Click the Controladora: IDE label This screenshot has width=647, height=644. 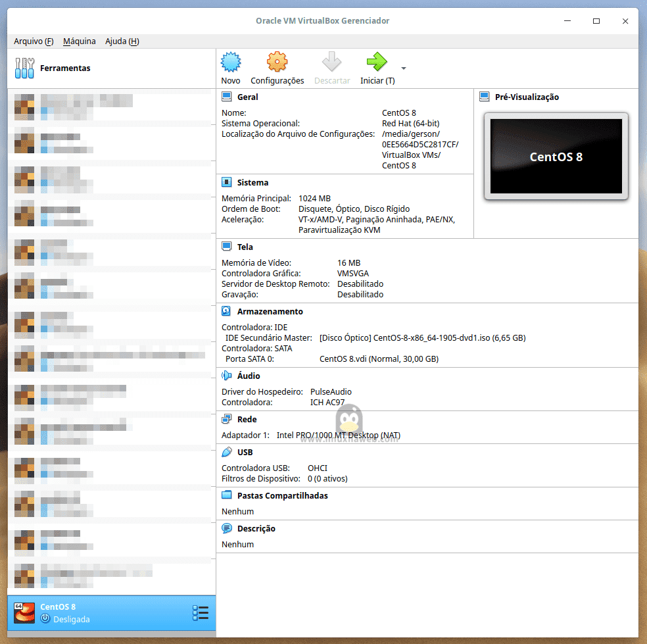[254, 327]
